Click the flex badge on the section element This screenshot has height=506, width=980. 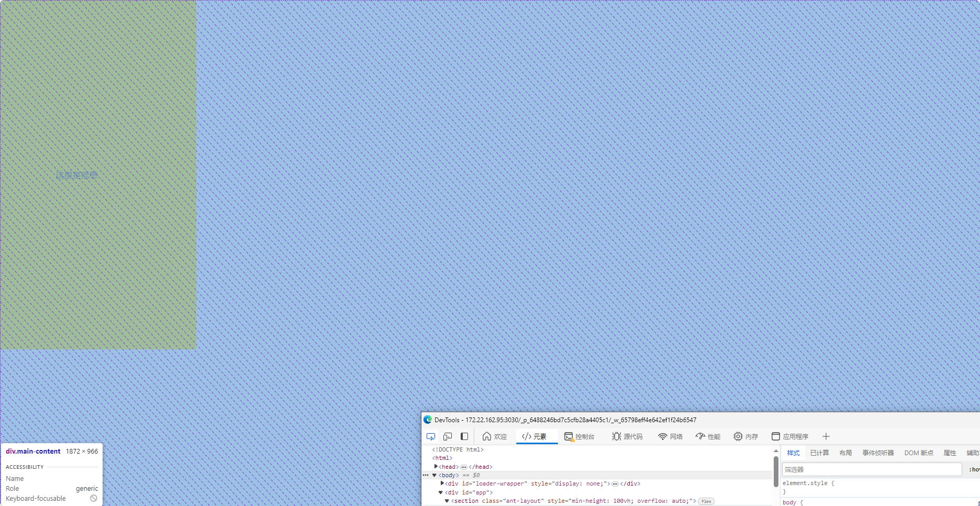(x=706, y=501)
